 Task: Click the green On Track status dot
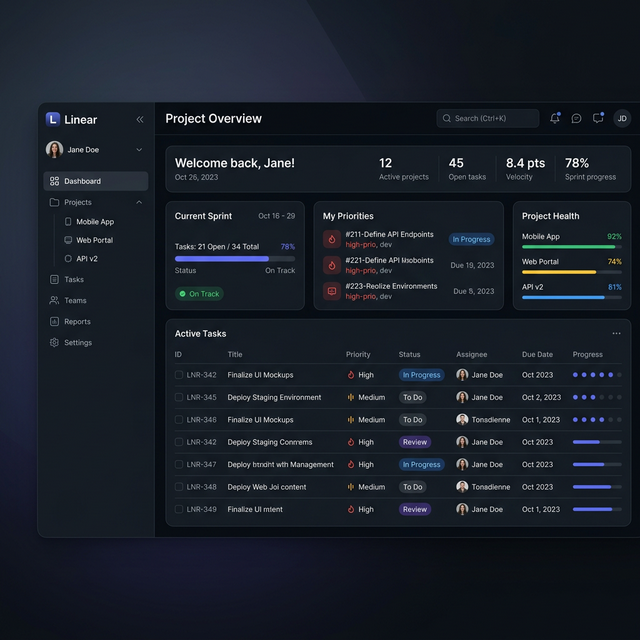[x=182, y=293]
